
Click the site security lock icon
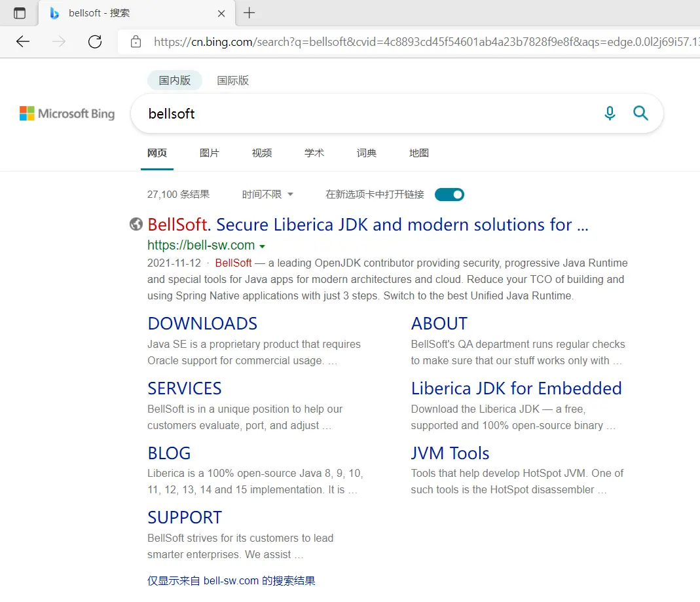pos(136,41)
